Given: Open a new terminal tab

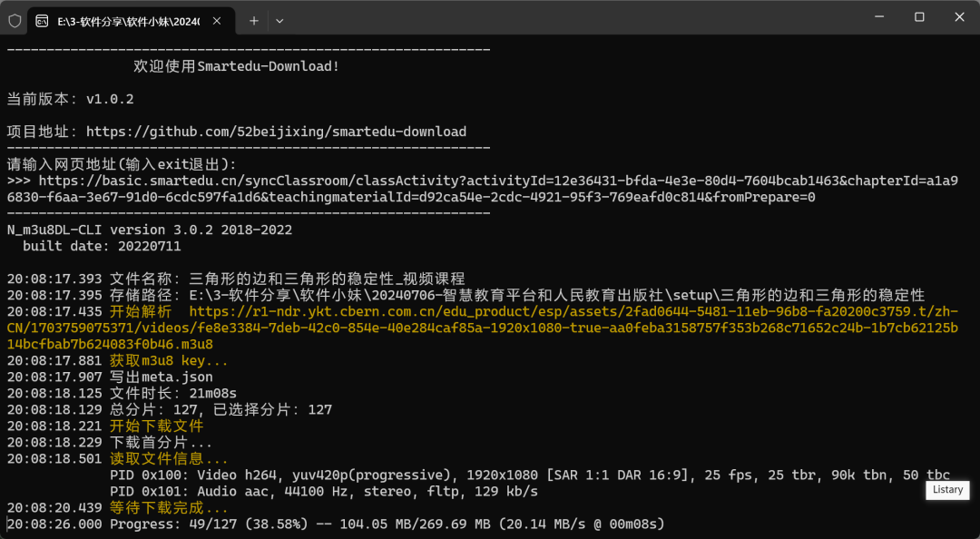Looking at the screenshot, I should [x=254, y=21].
